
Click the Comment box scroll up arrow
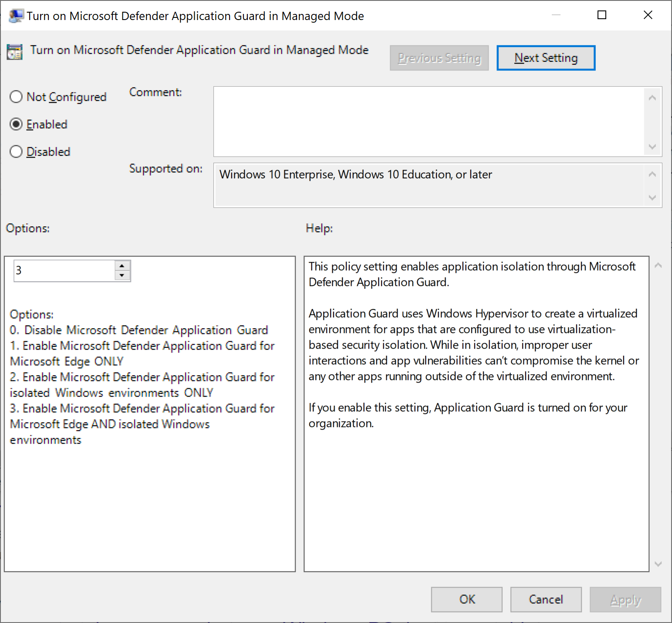pos(652,98)
